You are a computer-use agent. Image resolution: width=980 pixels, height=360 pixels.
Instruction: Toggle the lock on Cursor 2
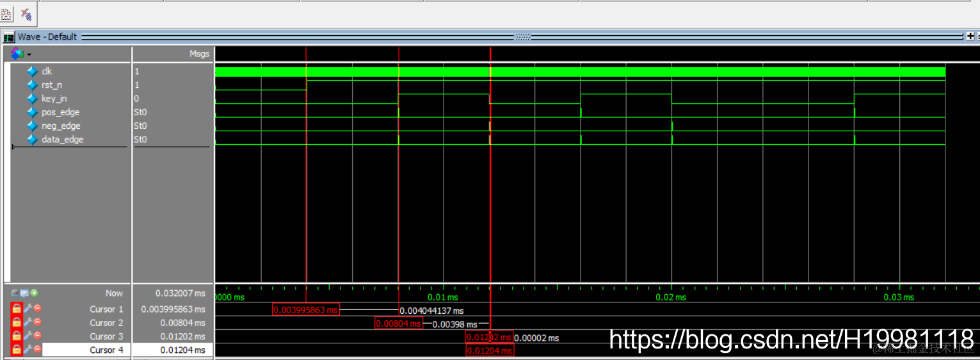coord(17,323)
